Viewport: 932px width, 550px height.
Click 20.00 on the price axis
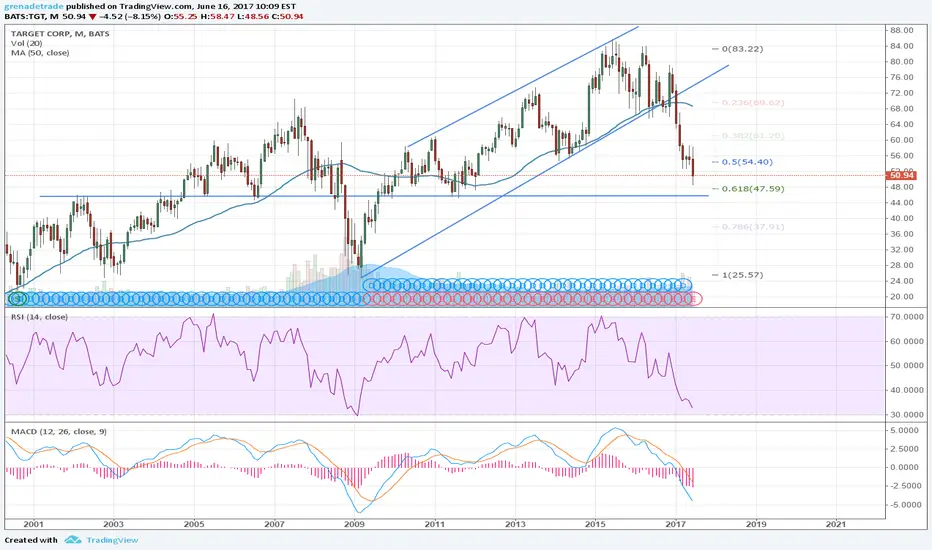(902, 297)
